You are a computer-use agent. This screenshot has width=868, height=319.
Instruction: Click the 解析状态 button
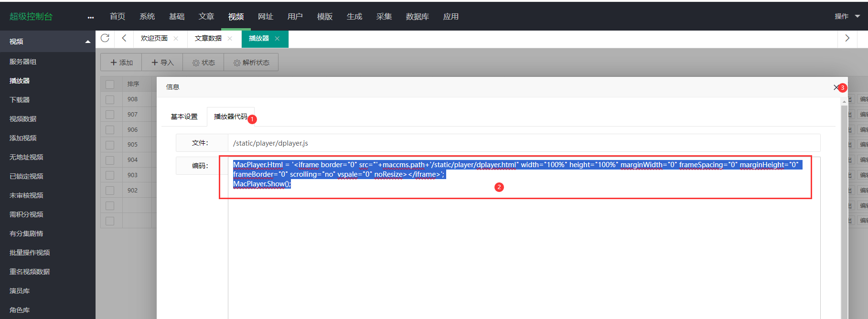(251, 63)
